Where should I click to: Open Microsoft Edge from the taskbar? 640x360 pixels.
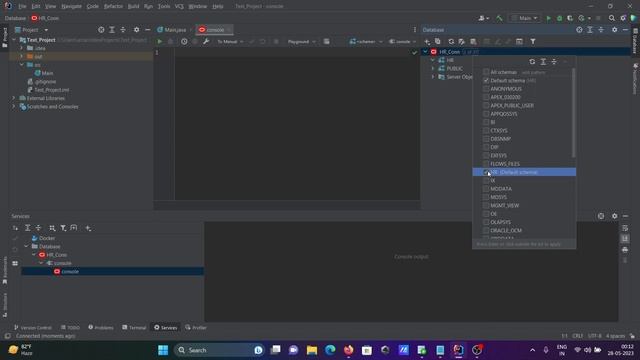[330, 350]
